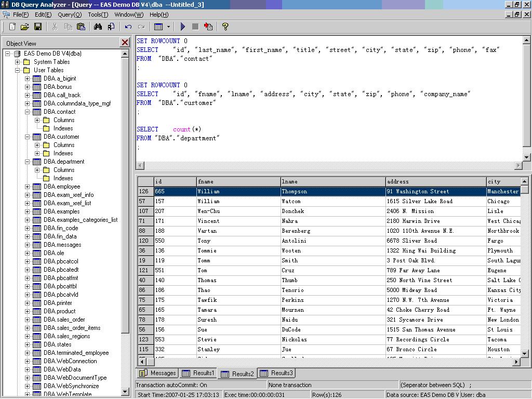Click the table icon of DBA.product
Viewport: 532px width, 399px height.
(37, 312)
